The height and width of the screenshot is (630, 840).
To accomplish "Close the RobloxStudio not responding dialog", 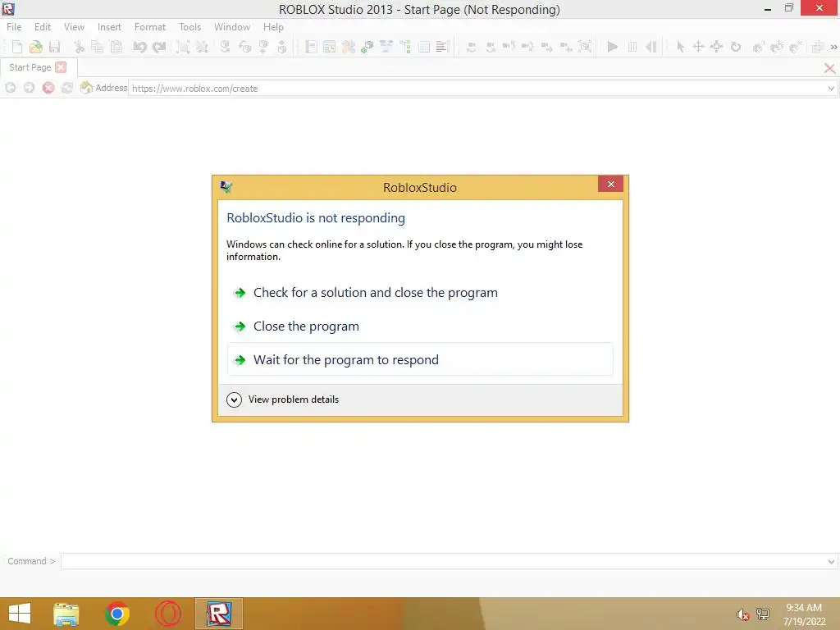I will 610,184.
